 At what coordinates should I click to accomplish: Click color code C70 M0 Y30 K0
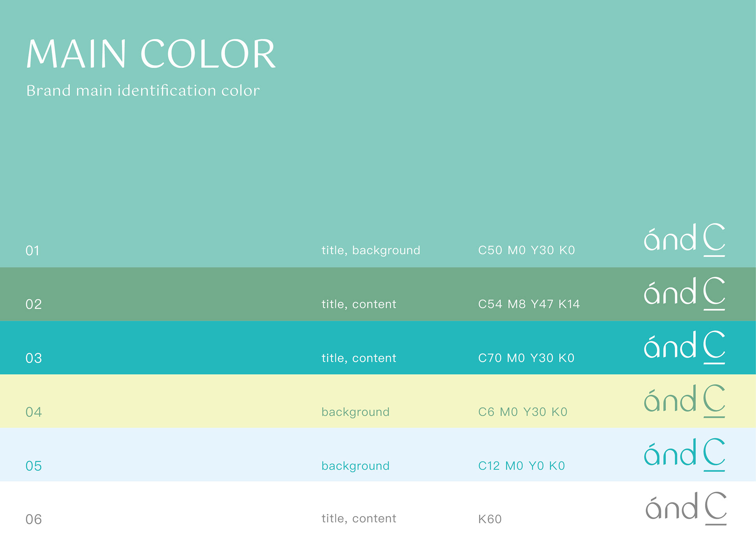tap(526, 358)
